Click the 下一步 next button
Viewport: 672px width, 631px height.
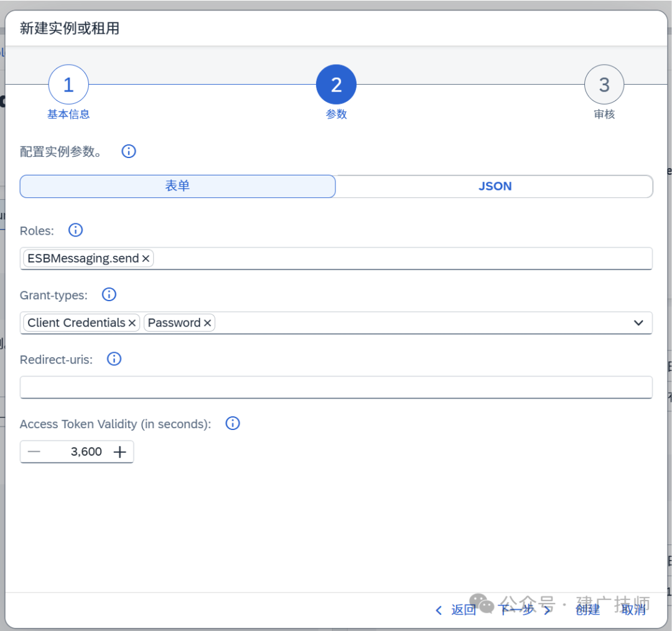[525, 610]
